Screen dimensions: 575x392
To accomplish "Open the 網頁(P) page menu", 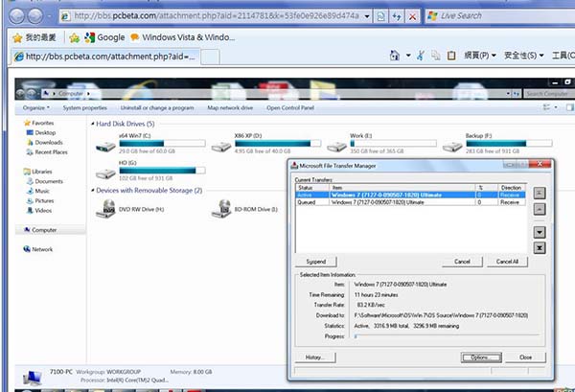I will pyautogui.click(x=480, y=56).
